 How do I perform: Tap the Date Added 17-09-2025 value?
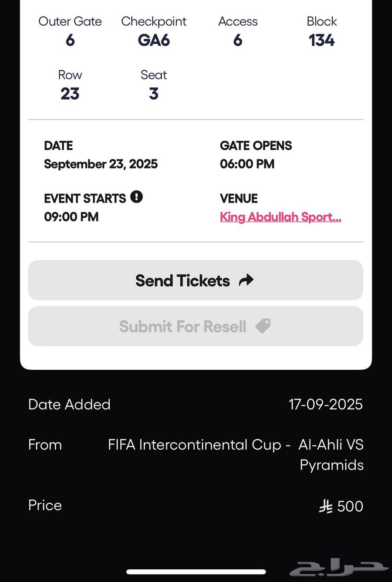(x=325, y=404)
